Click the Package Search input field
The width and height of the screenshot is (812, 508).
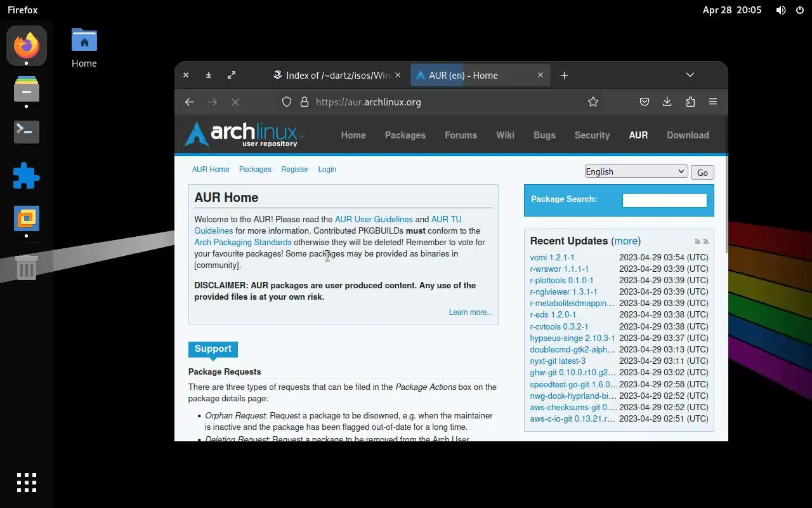tap(664, 200)
